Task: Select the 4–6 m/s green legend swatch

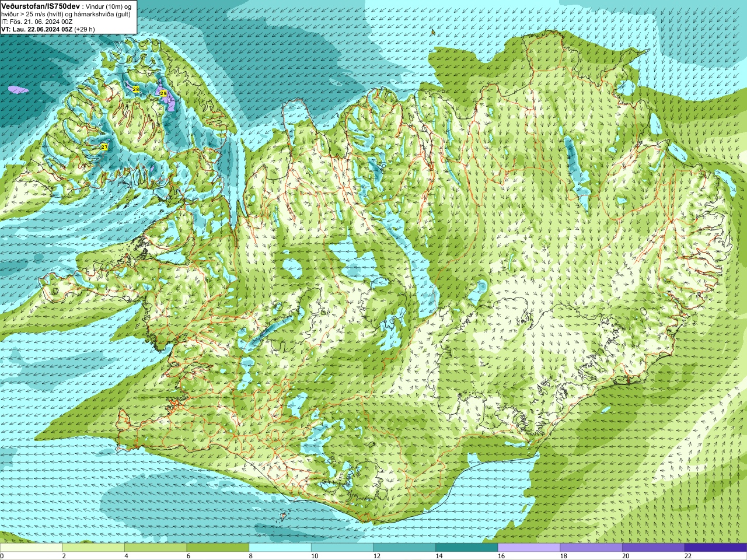Action: coord(155,548)
